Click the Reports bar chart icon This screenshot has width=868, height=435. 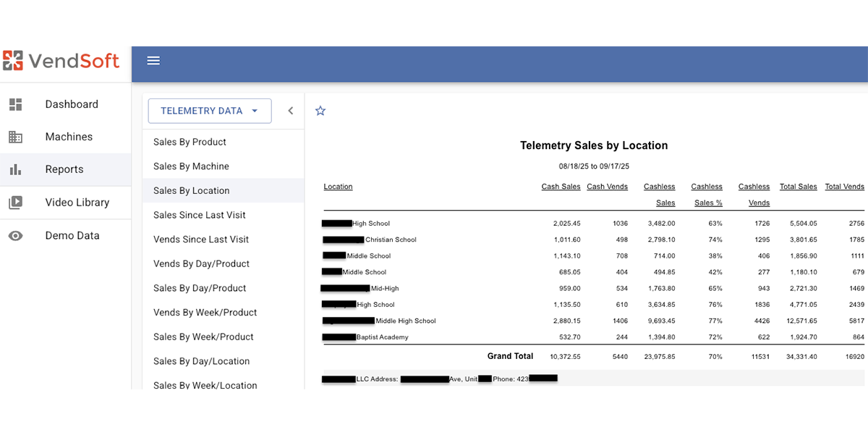[16, 169]
